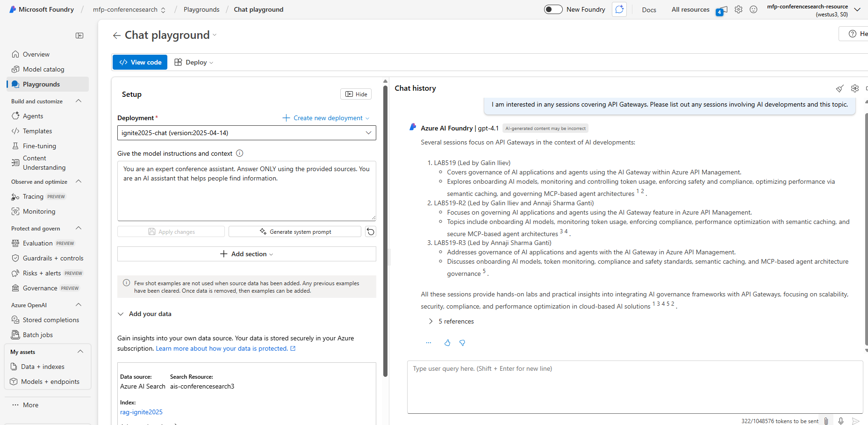The image size is (868, 425).
Task: Go to Guardrails + controls page
Action: coord(53,258)
